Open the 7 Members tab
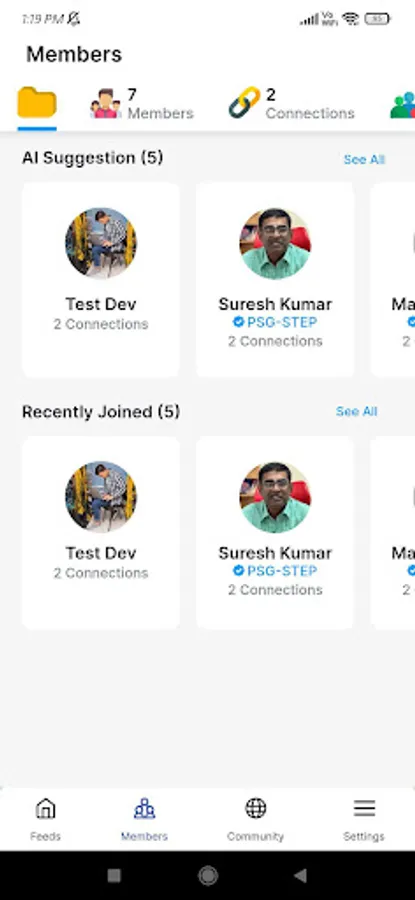The height and width of the screenshot is (900, 415). pos(142,103)
